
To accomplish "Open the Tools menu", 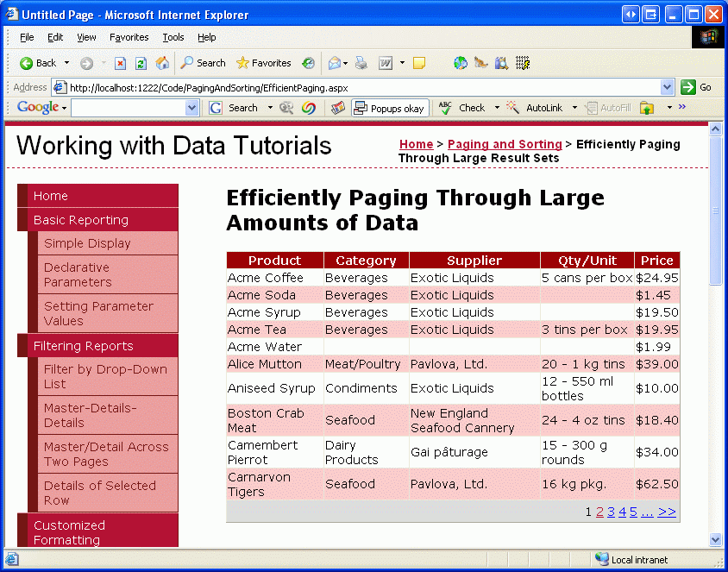I will (173, 37).
